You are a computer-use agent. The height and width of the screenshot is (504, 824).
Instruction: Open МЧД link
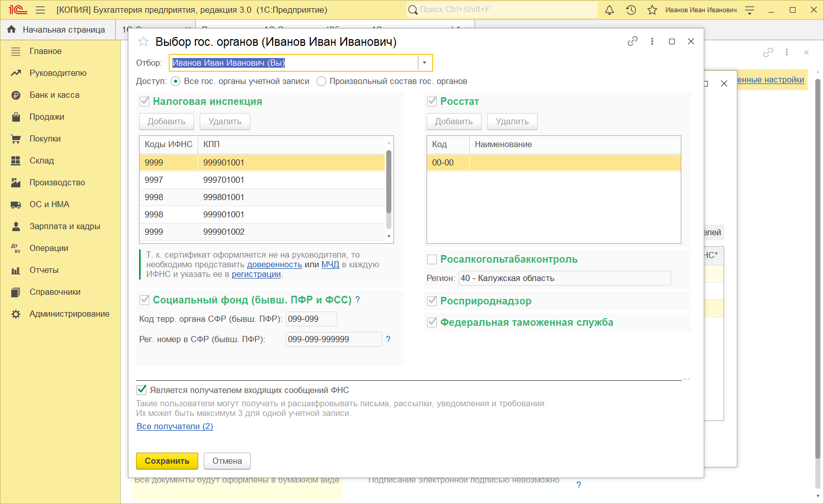point(330,265)
